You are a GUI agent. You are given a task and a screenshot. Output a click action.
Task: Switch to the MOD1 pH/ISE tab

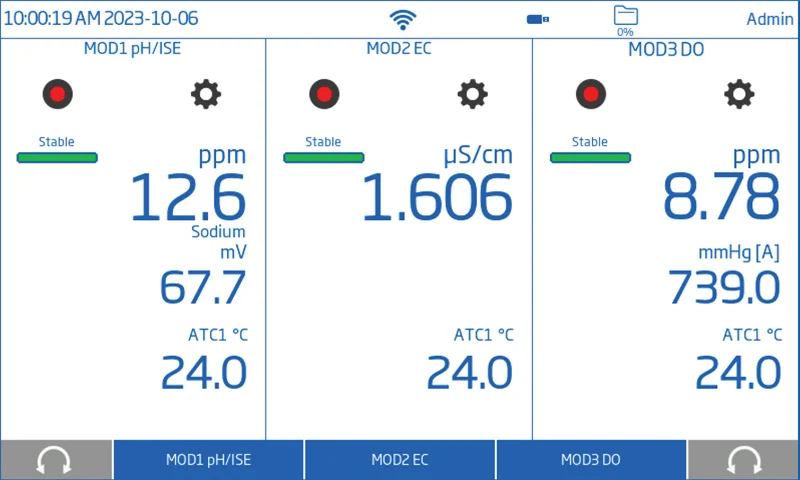tap(208, 460)
